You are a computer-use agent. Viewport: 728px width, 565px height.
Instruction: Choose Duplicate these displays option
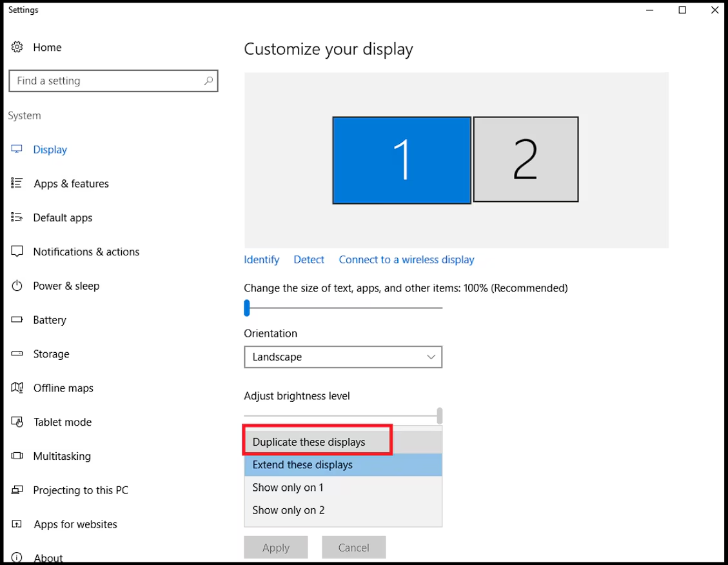343,442
